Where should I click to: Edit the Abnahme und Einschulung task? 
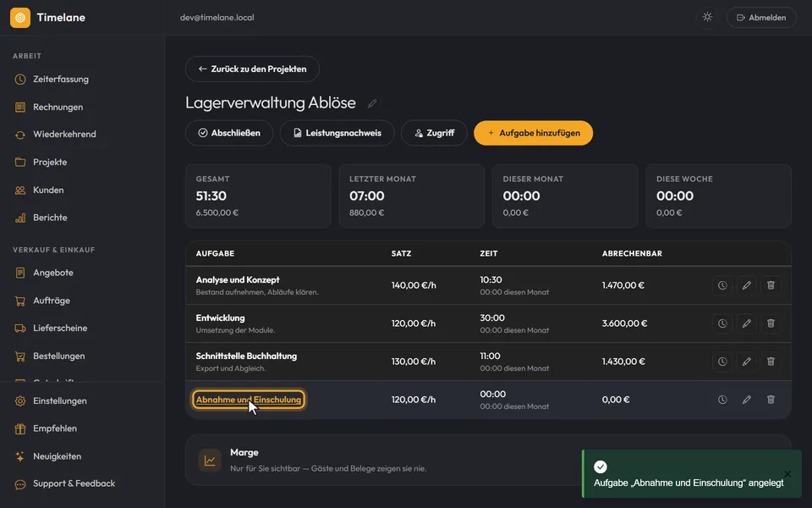click(x=747, y=400)
